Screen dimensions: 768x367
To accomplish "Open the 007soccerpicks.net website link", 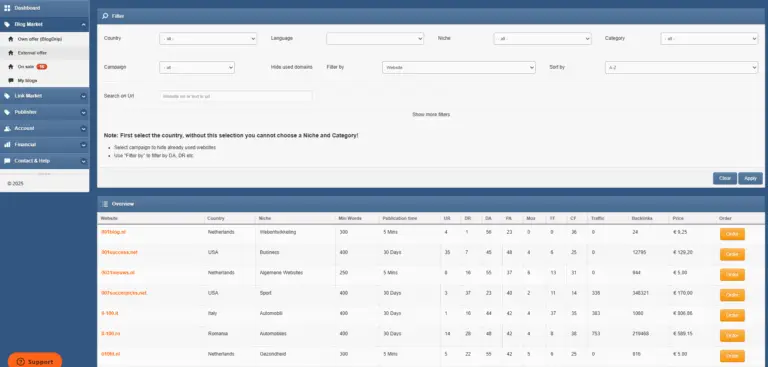I will 124,293.
